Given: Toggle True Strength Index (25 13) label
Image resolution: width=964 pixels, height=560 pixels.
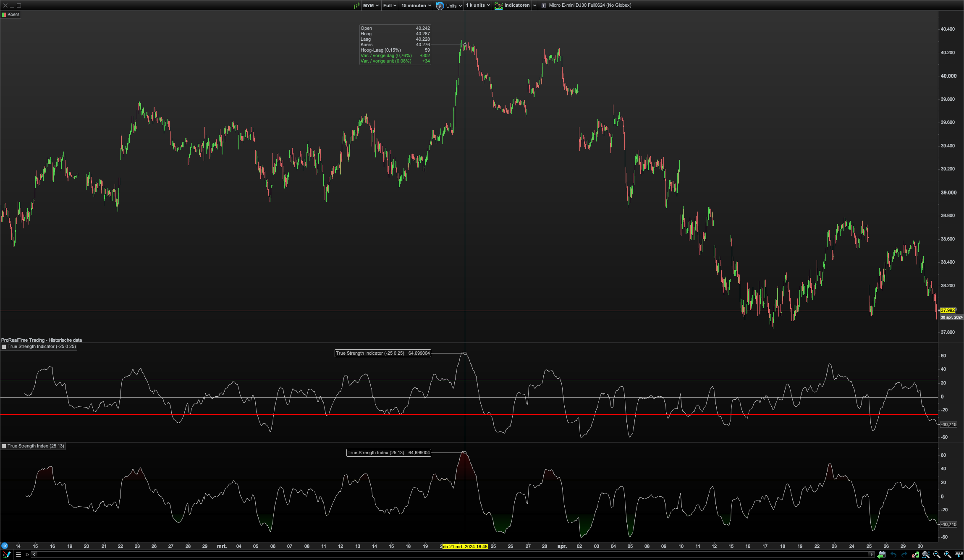Looking at the screenshot, I should (33, 446).
